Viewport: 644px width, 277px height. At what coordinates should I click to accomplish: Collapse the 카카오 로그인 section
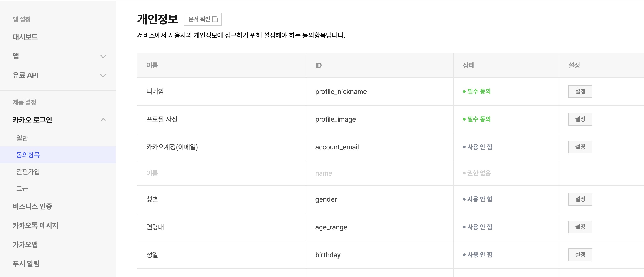click(103, 120)
